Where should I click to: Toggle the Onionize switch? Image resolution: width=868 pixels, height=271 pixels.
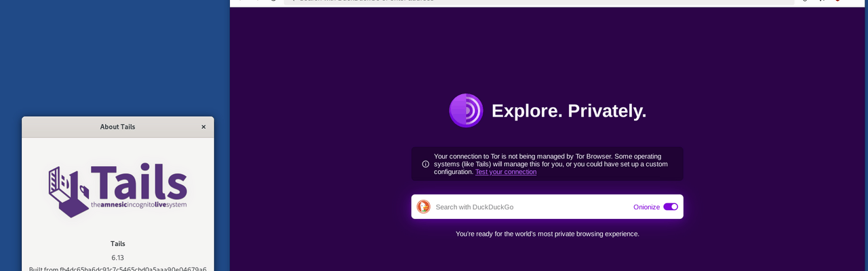[671, 207]
